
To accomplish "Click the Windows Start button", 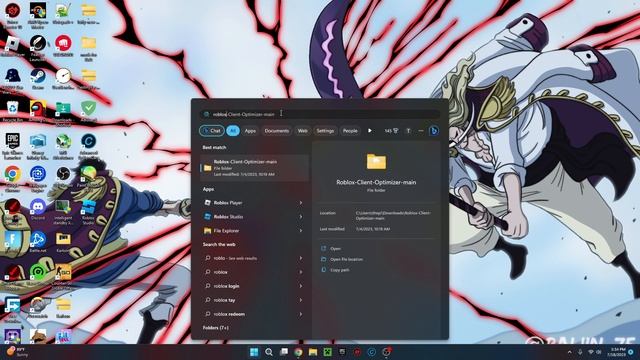I will [254, 352].
